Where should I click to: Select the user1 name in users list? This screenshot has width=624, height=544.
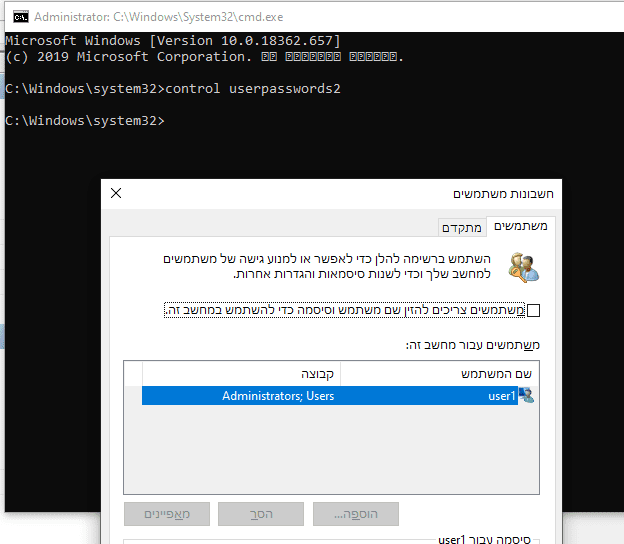[501, 396]
